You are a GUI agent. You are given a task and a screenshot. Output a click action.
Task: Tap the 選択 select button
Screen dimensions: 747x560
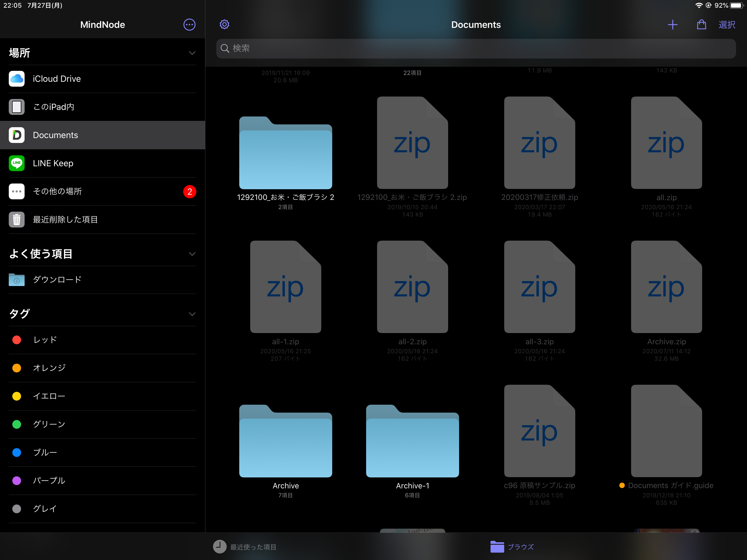pos(727,25)
